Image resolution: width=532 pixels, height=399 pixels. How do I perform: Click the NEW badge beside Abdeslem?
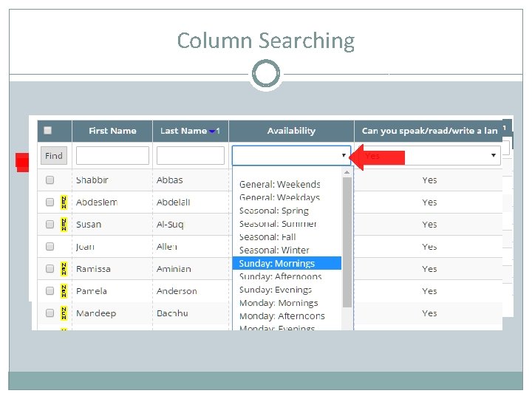tap(64, 202)
